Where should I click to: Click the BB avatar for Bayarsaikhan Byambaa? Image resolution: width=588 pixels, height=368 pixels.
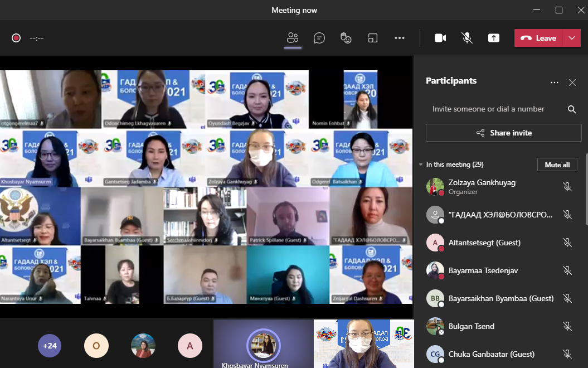[x=435, y=298]
